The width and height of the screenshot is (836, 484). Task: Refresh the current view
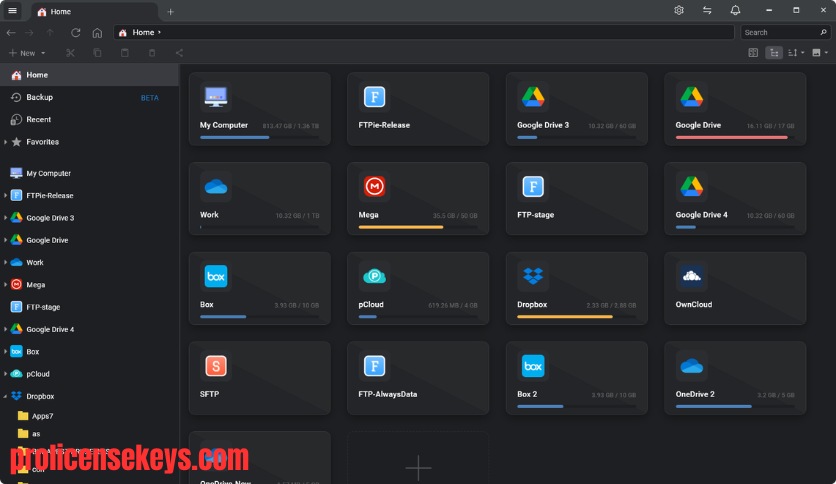coord(76,33)
